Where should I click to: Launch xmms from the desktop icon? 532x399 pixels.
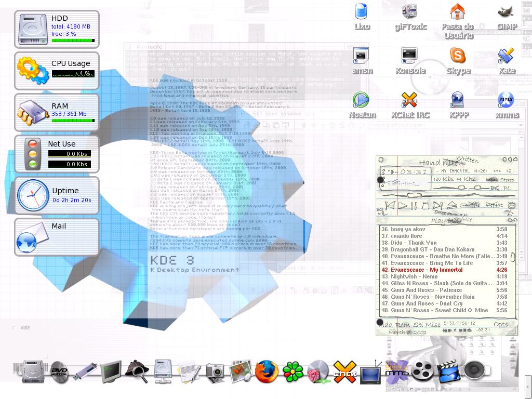(507, 105)
